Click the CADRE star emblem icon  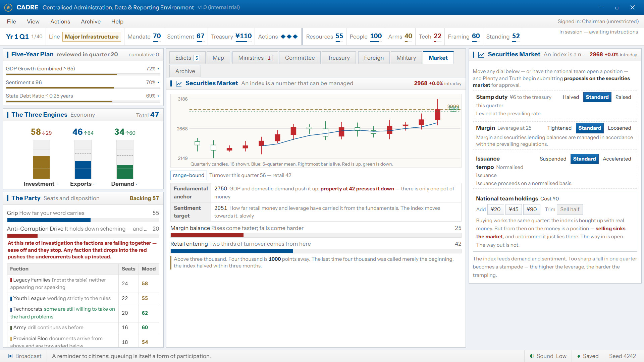tap(8, 7)
